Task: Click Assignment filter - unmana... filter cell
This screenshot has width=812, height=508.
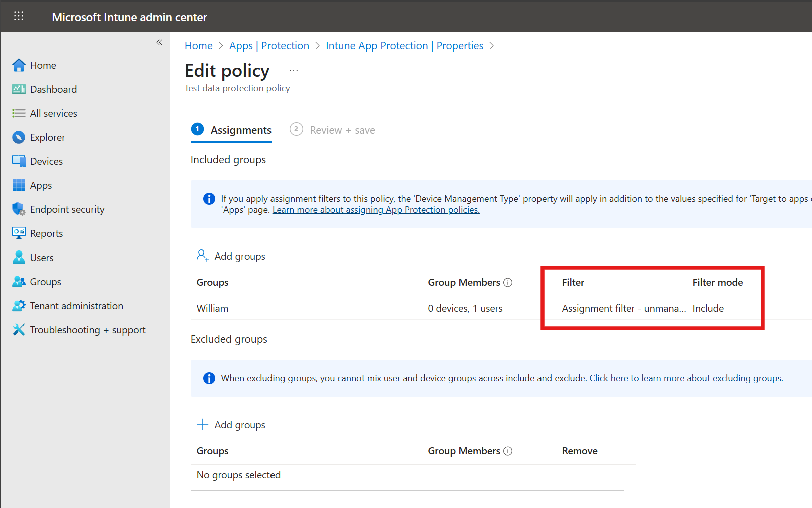Action: (x=624, y=308)
